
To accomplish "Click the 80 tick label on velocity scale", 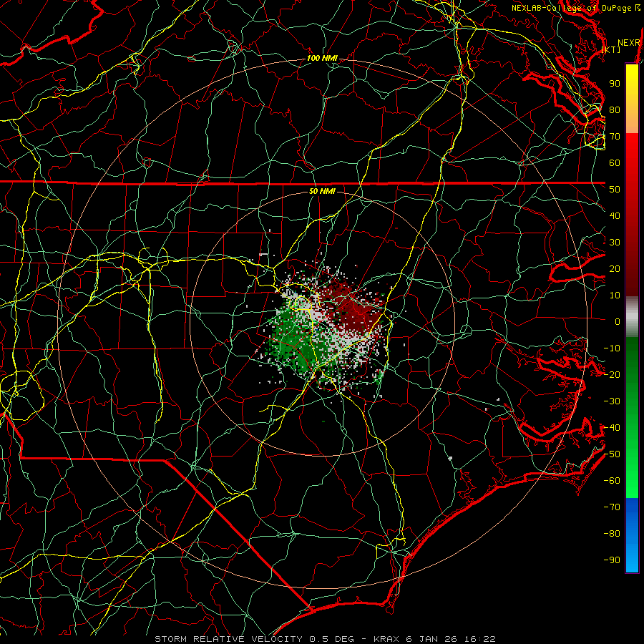I will 615,109.
